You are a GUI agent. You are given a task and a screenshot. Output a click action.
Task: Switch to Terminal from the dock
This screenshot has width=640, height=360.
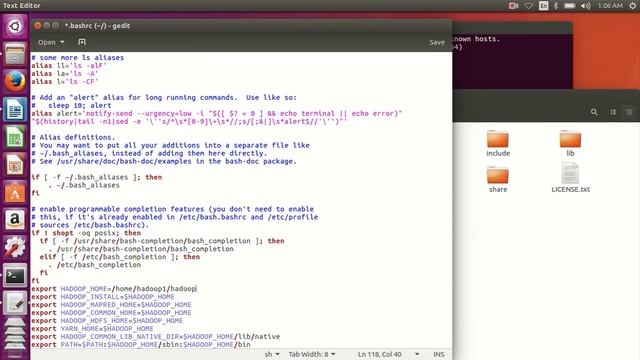[15, 276]
